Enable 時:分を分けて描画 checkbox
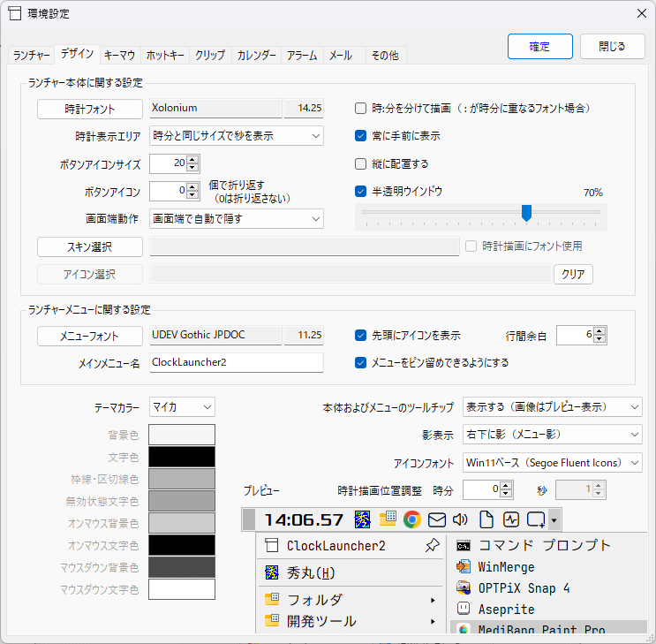The width and height of the screenshot is (656, 644). 360,109
